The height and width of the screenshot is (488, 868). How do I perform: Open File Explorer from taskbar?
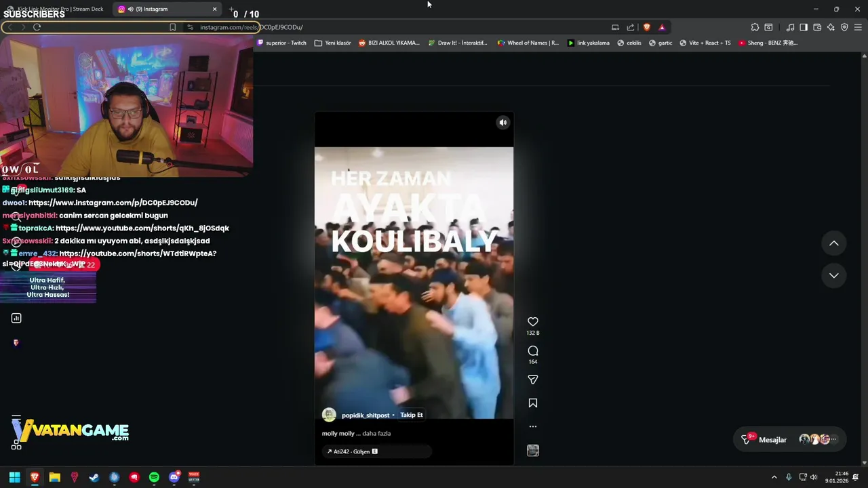(54, 477)
